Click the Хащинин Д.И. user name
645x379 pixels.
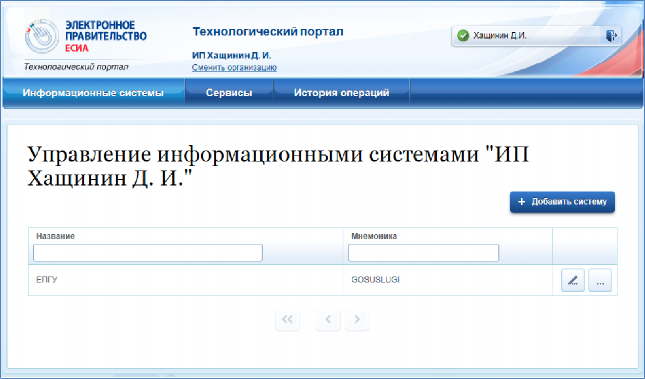tap(499, 36)
